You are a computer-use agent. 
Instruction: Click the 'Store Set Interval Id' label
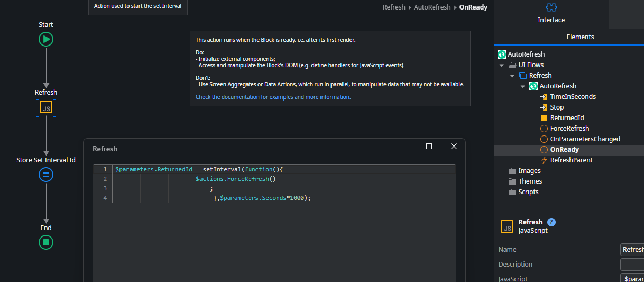click(x=46, y=160)
